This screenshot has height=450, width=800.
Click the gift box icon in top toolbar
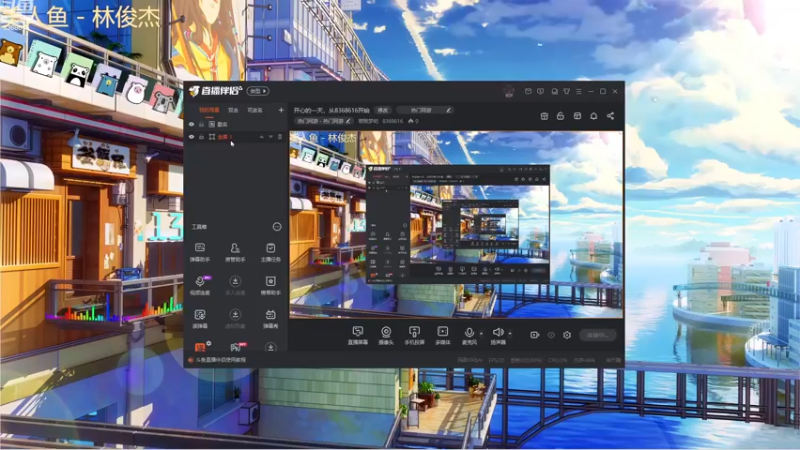tap(544, 116)
